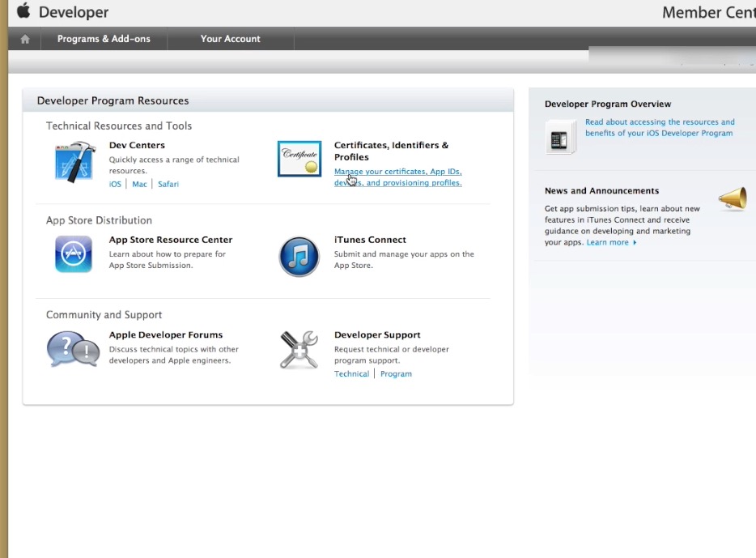Viewport: 756px width, 558px height.
Task: Click the Read about iOS Developer Program link
Action: (659, 127)
